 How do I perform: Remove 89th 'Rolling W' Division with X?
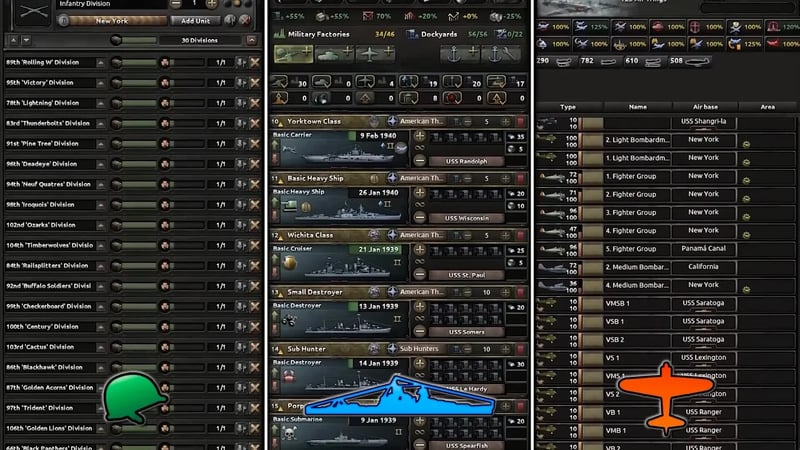[255, 63]
